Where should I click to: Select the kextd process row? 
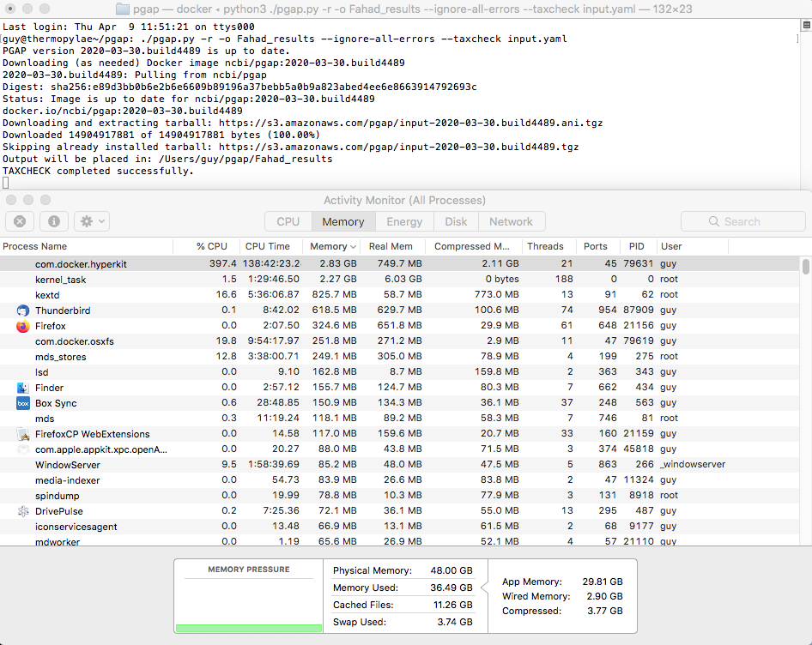[x=399, y=294]
